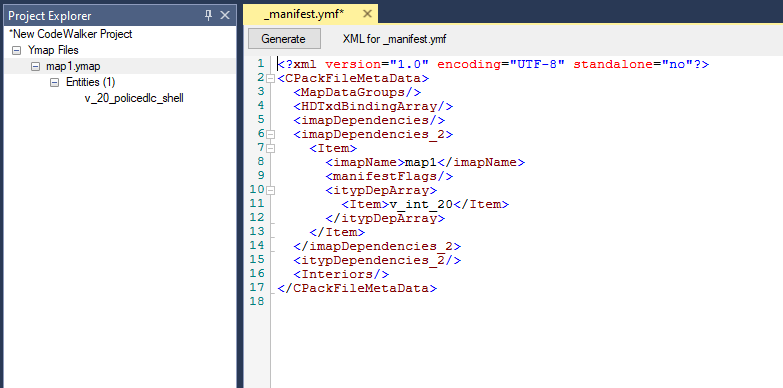Pin the Project Explorer panel
Screen dimensions: 783x388
209,15
